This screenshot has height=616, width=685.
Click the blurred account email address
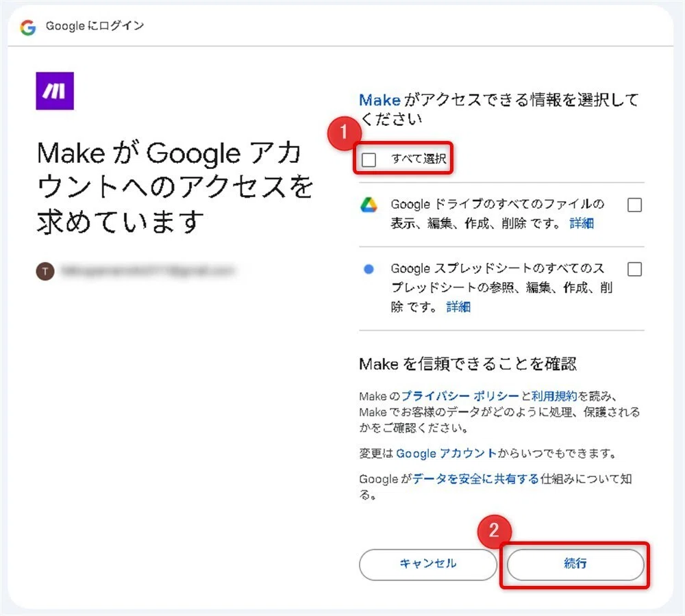click(148, 270)
